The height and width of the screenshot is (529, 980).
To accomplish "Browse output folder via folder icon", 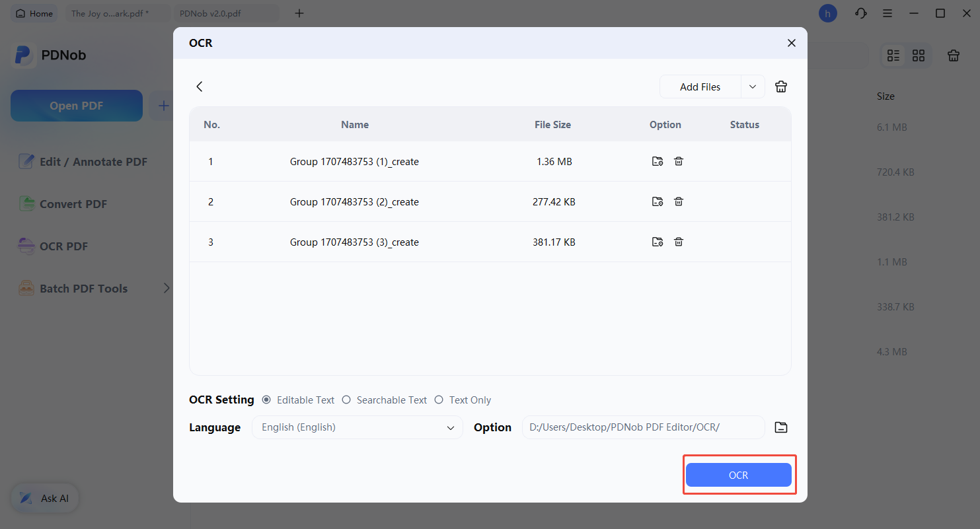I will (x=781, y=427).
